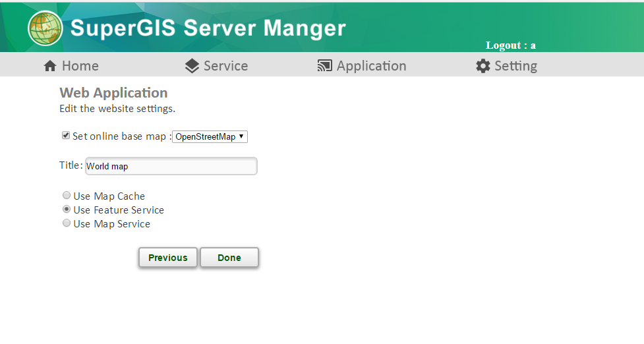Click the SuperGIS globe logo
The image size is (644, 344).
coord(45,28)
